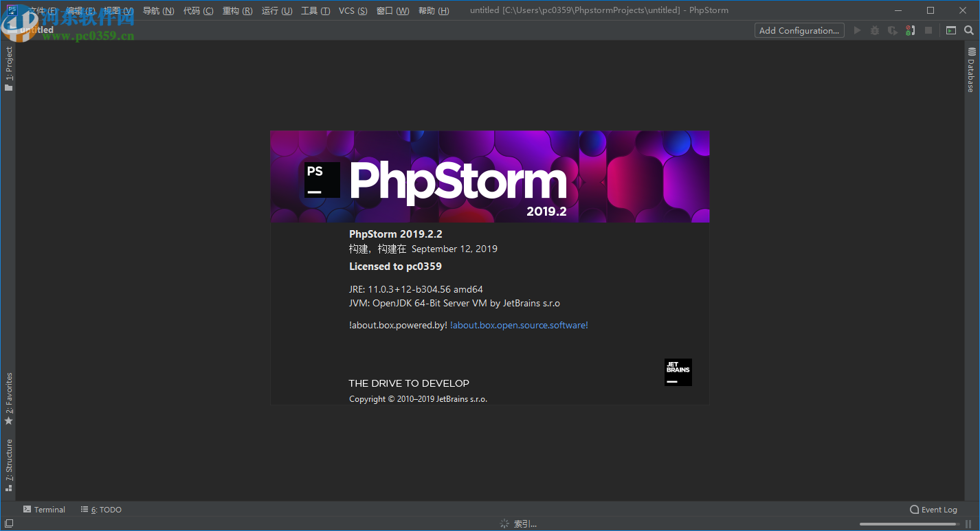Viewport: 980px width, 531px height.
Task: Open the Event Log
Action: coord(933,510)
